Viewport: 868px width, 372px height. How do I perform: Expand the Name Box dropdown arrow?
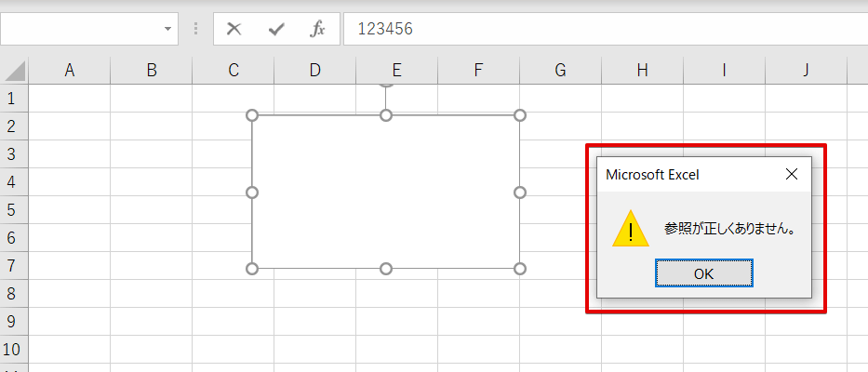[x=168, y=29]
